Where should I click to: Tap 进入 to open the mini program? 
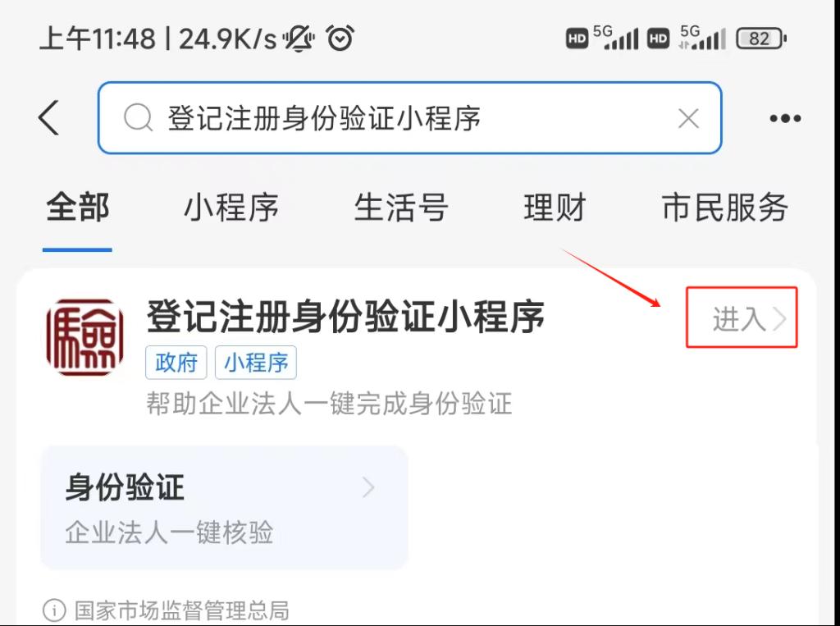coord(742,318)
